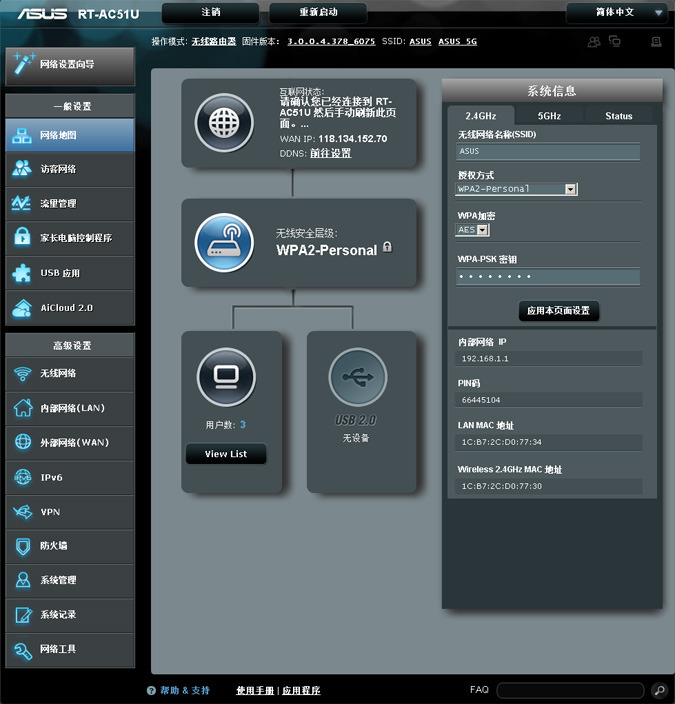Open WAN settings globe icon
This screenshot has height=704, width=675.
tap(22, 442)
